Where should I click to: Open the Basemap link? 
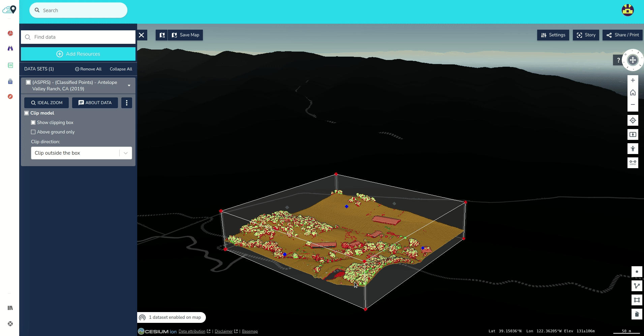250,331
